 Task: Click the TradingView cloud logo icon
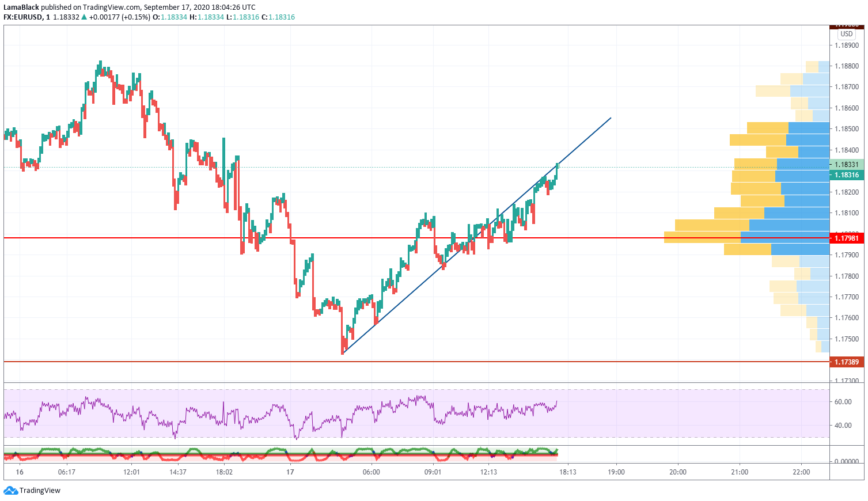pyautogui.click(x=10, y=491)
